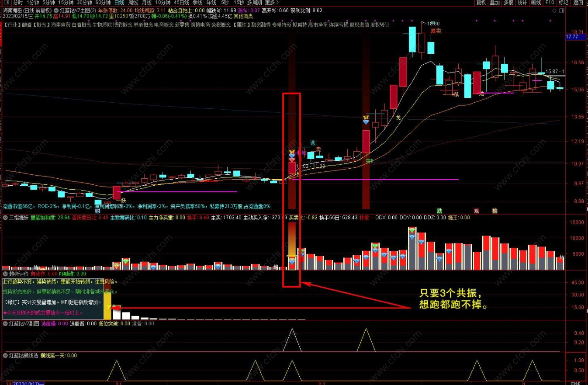Screen dimensions: 588x385
Task: Toggle the side panel icon beside the diamond
Action: pos(561,10)
